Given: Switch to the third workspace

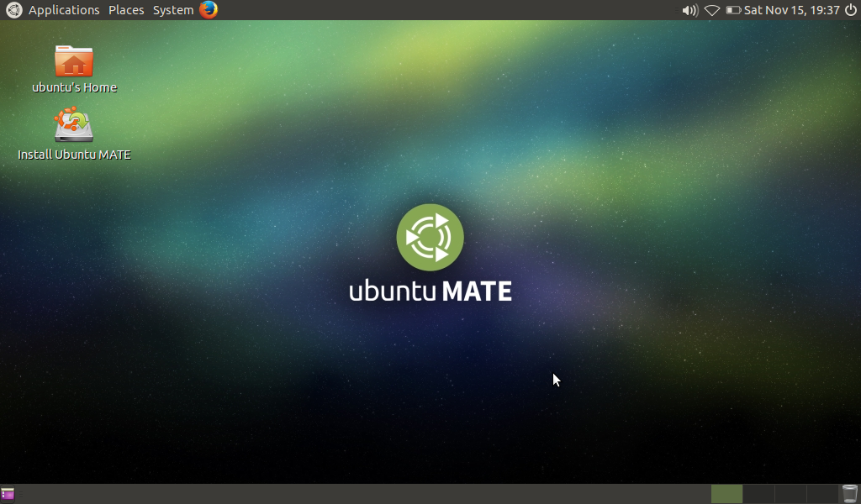Looking at the screenshot, I should tap(790, 494).
